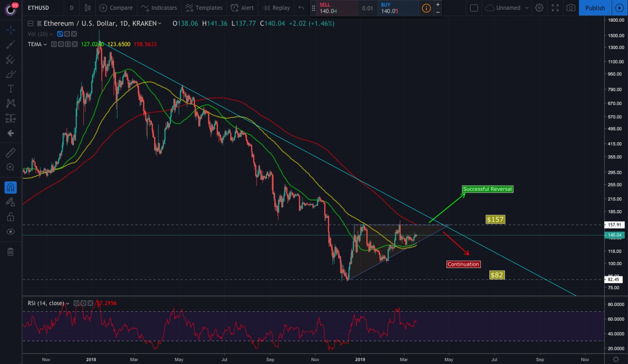The width and height of the screenshot is (628, 364).
Task: Click the back arrow icon in left toolbar
Action: tap(10, 133)
